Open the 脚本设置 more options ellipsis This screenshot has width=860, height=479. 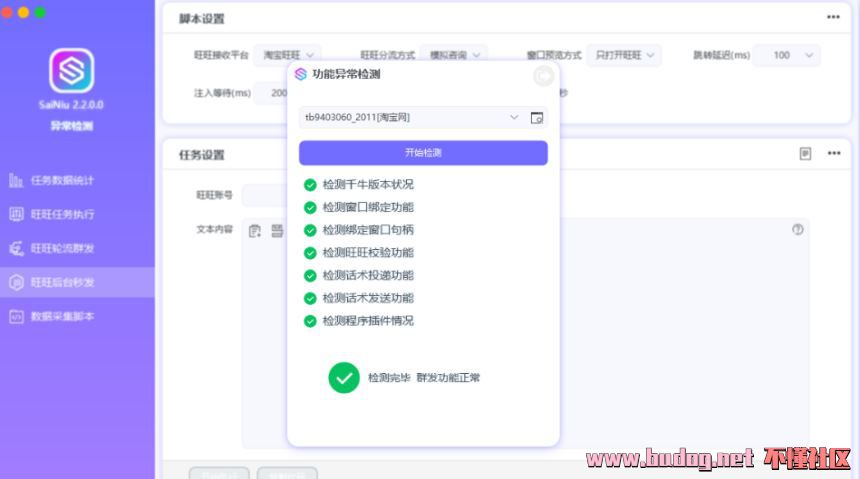click(x=833, y=17)
